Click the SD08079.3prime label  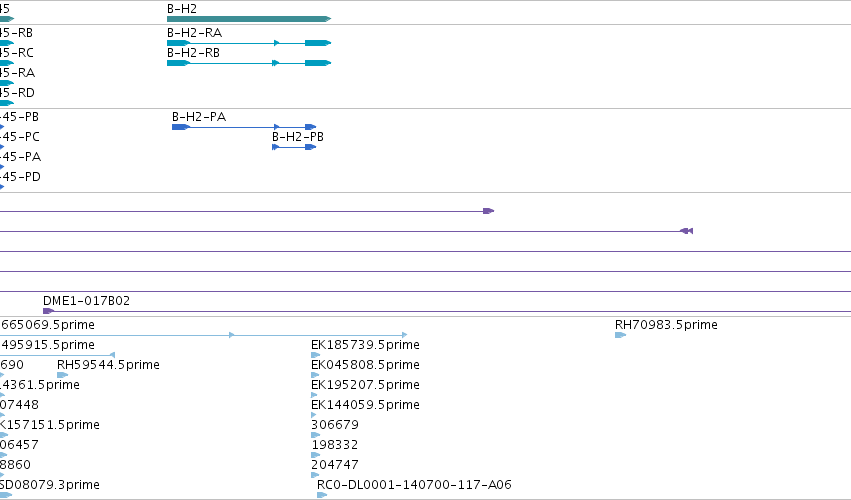[50, 485]
